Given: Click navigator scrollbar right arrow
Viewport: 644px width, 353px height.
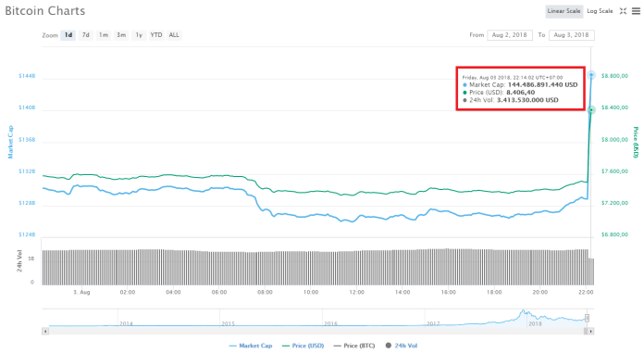Looking at the screenshot, I should pyautogui.click(x=590, y=331).
